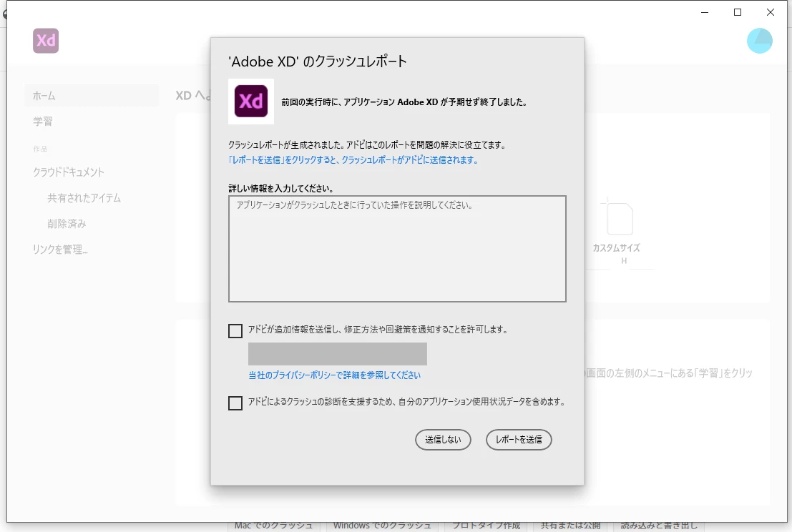Click the 詳しい情報を入力してください label
792x532 pixels.
pos(281,189)
